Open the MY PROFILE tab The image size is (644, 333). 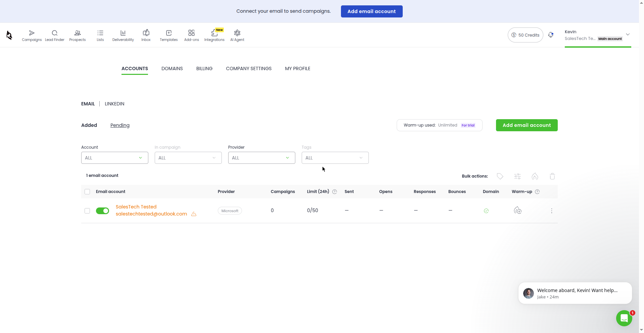tap(298, 68)
